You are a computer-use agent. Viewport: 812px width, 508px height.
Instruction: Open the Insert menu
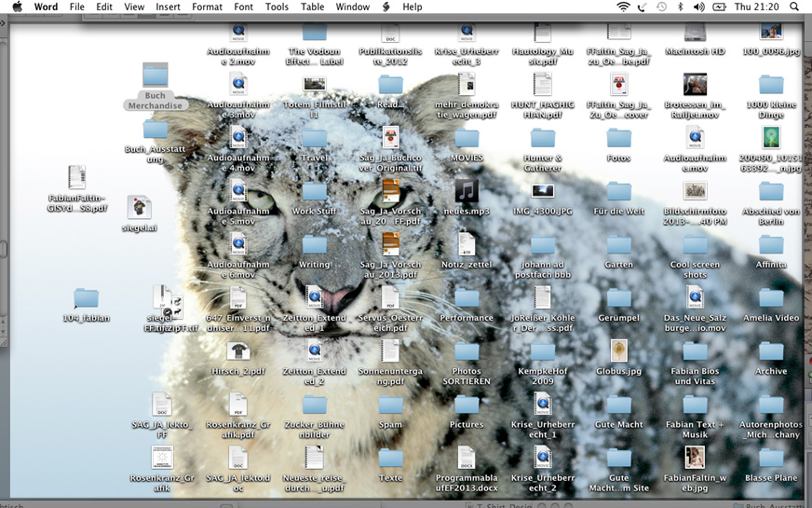click(169, 7)
